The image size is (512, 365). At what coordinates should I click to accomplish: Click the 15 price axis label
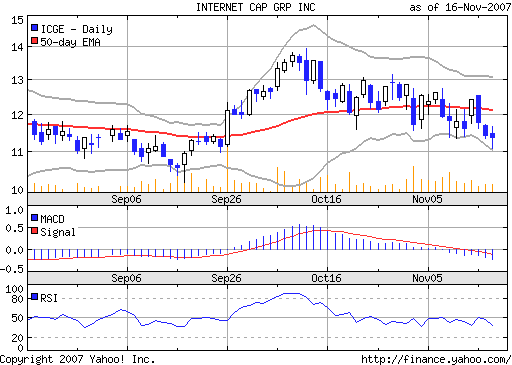click(x=17, y=20)
